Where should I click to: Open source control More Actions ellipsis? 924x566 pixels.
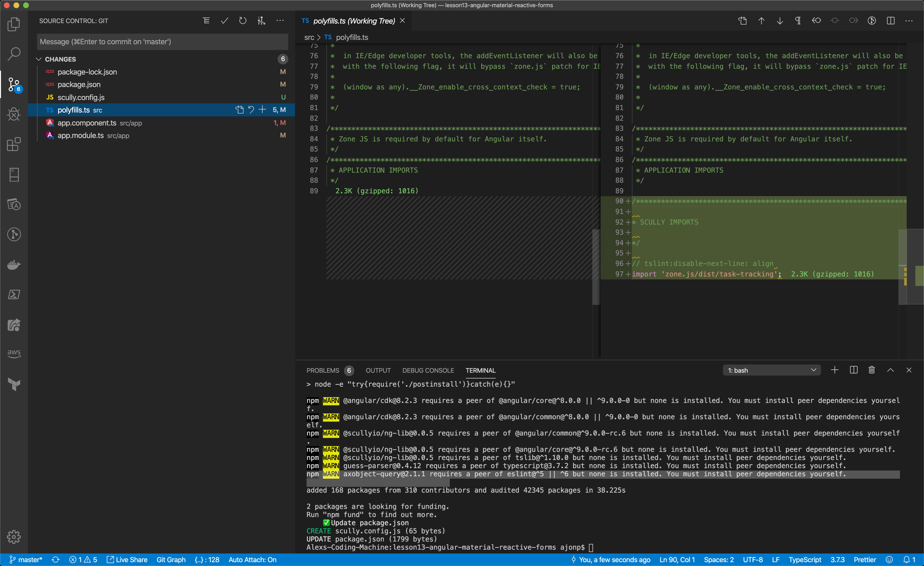280,21
